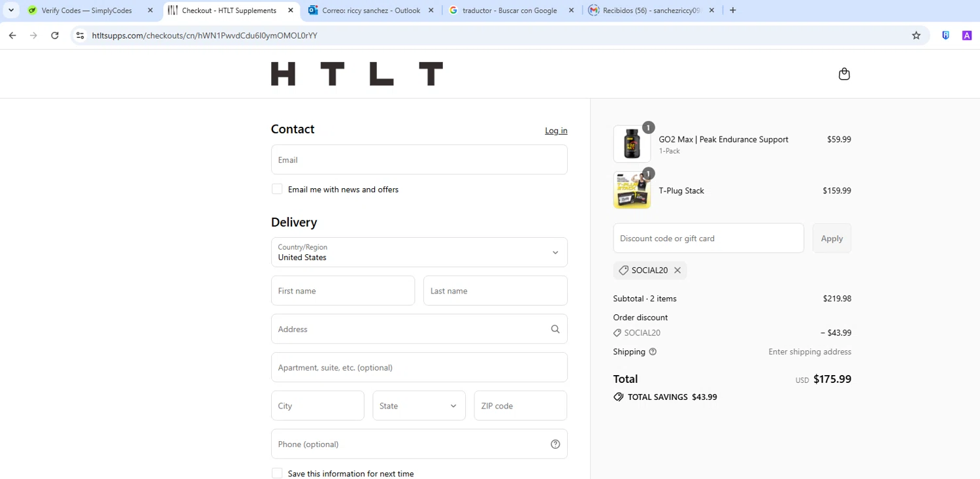Click the browser forward arrow
This screenshot has width=980, height=479.
pos(33,35)
